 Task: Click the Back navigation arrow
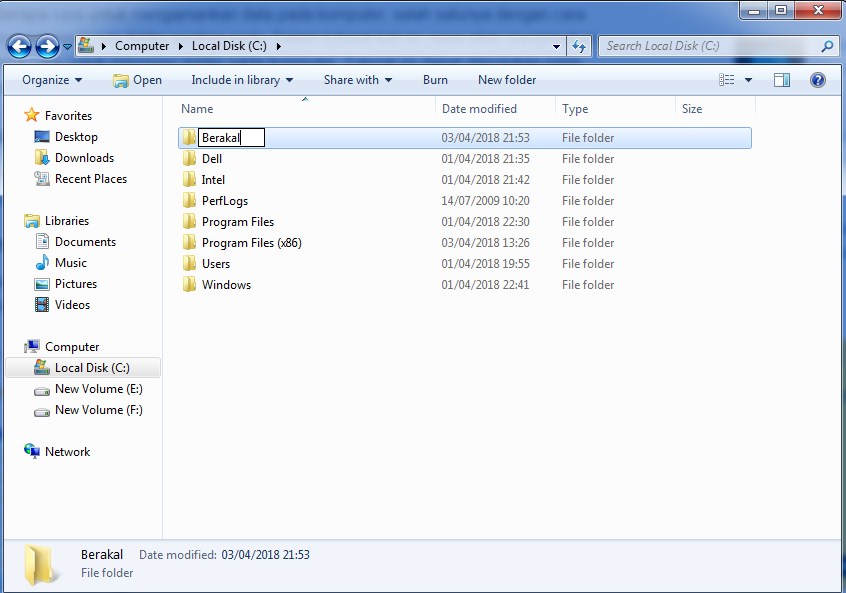click(x=19, y=46)
